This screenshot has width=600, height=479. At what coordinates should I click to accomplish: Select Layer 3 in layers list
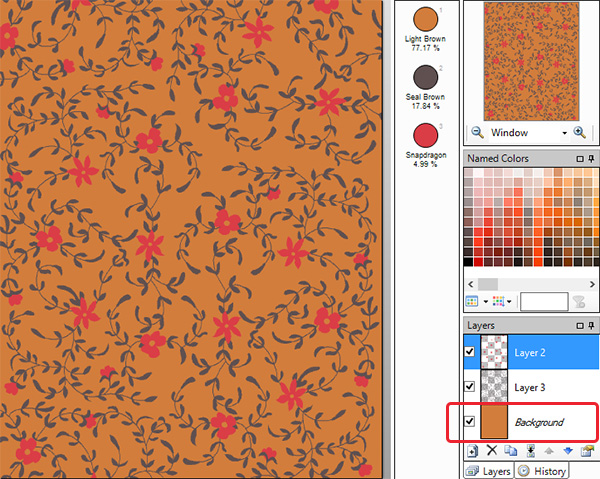point(537,387)
